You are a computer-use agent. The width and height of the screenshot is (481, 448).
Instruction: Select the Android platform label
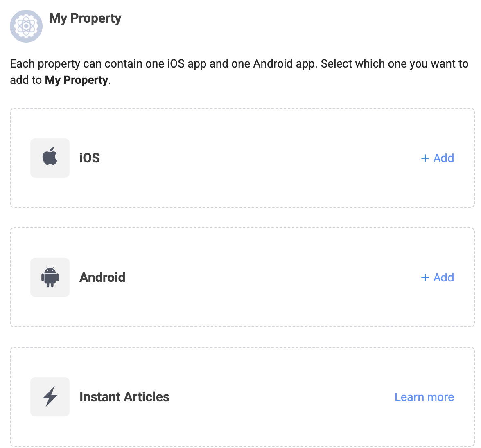(102, 277)
